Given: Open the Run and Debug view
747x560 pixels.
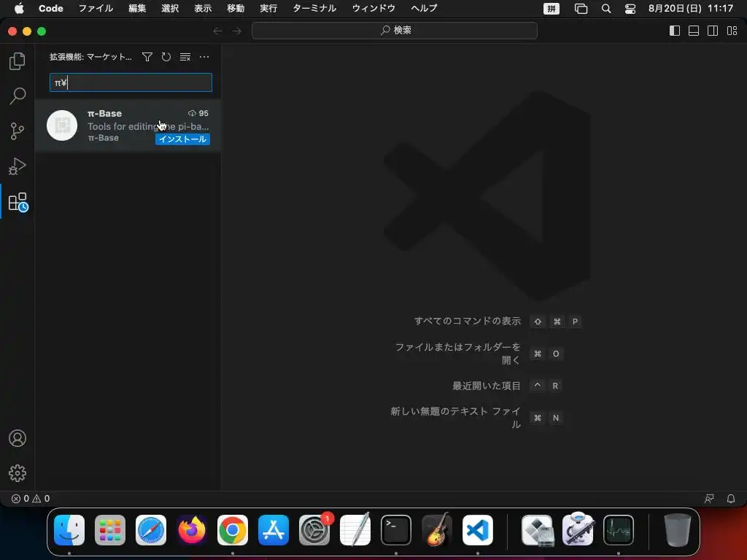Looking at the screenshot, I should click(x=18, y=166).
